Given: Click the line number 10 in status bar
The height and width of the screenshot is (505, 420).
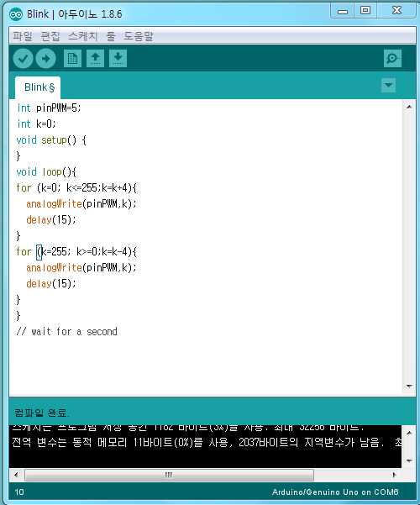Looking at the screenshot, I should coord(19,492).
